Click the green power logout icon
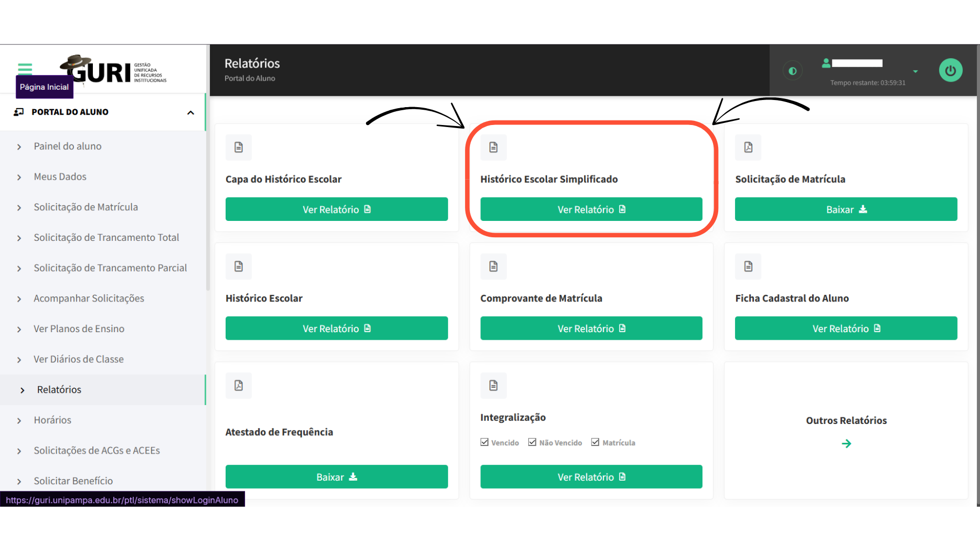The height and width of the screenshot is (551, 980). [x=950, y=70]
